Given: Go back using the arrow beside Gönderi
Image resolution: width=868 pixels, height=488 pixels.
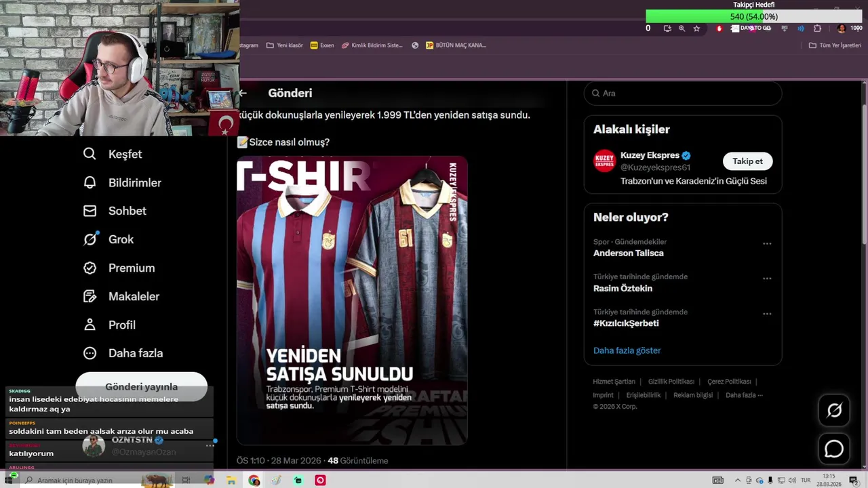Looking at the screenshot, I should pos(243,93).
